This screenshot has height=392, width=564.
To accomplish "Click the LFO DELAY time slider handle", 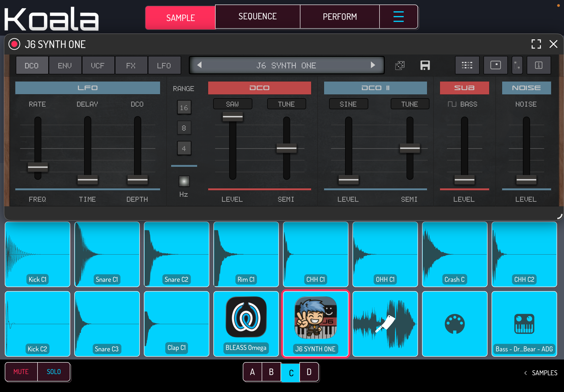I will pos(88,180).
